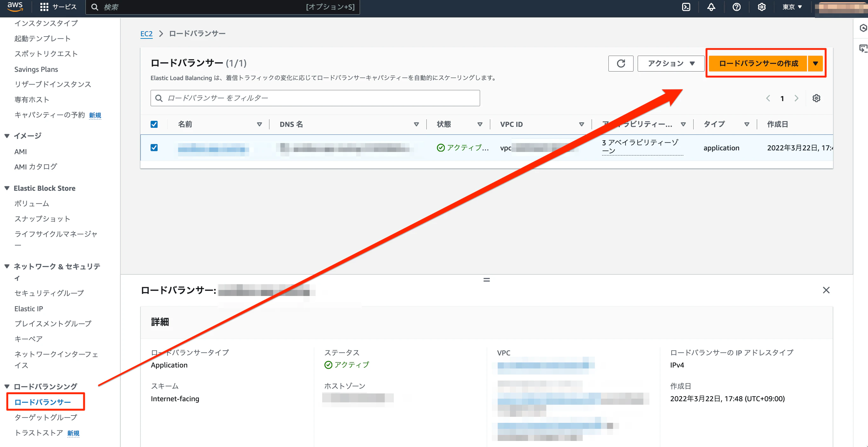Open the notifications bell icon

[x=711, y=7]
